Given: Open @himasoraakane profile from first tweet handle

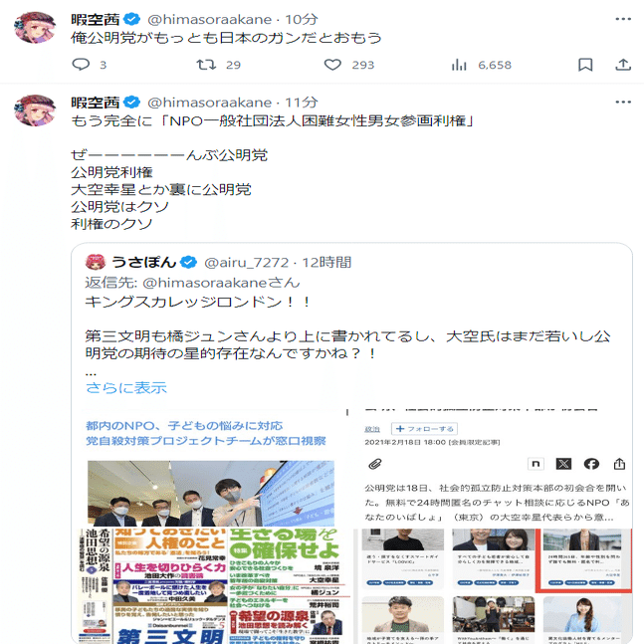Looking at the screenshot, I should pyautogui.click(x=209, y=19).
